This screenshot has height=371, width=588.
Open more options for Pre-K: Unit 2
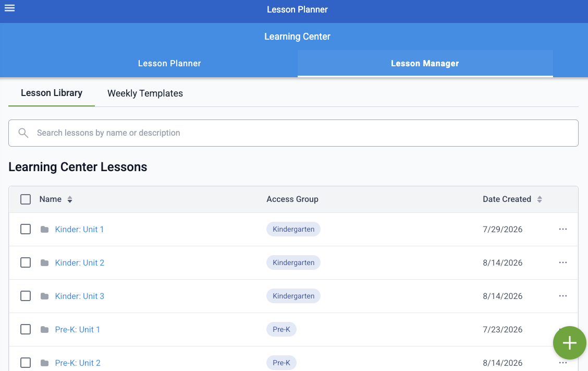coord(562,363)
